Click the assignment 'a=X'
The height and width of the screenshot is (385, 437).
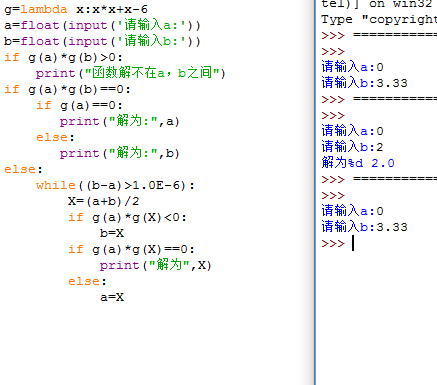coord(112,297)
